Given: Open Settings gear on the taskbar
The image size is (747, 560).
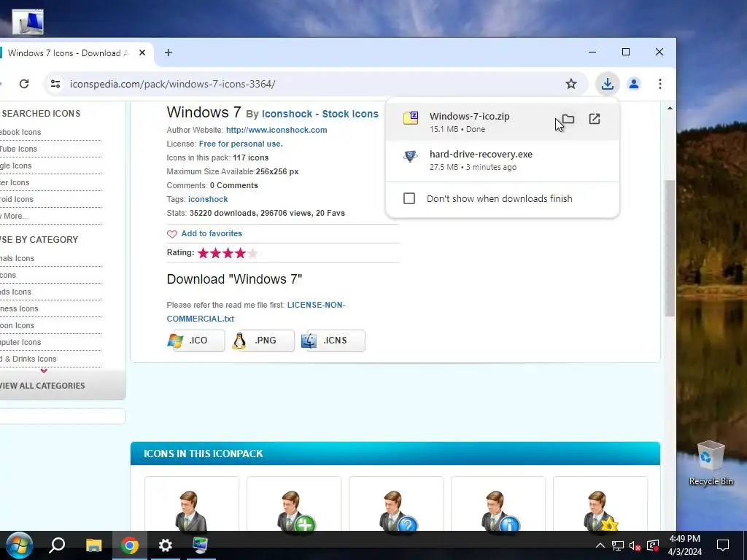Looking at the screenshot, I should pos(166,545).
